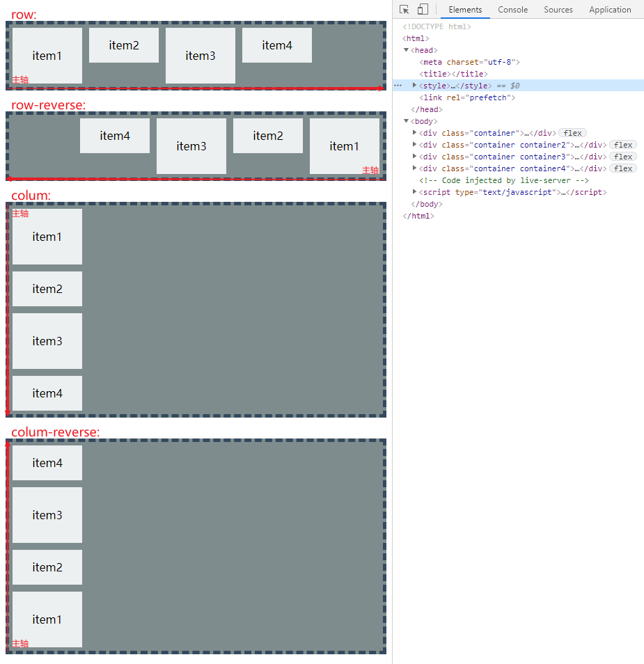Click the "row:" heading text

click(24, 15)
